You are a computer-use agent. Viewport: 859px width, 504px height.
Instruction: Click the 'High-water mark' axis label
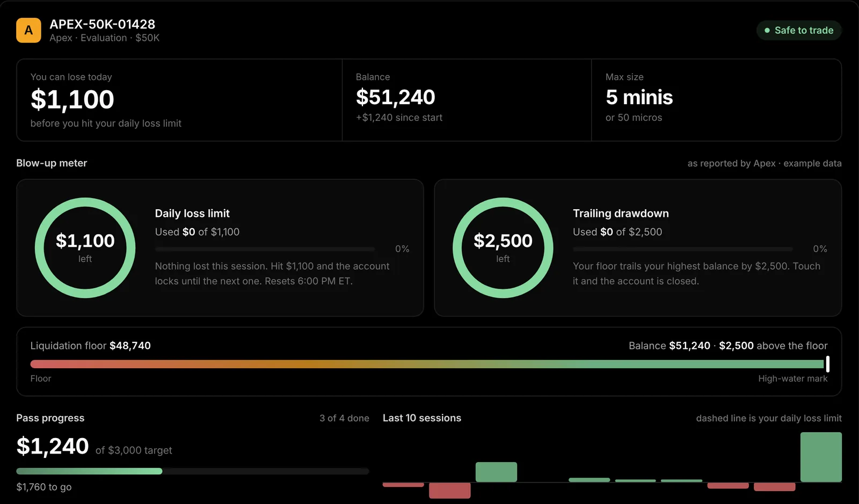793,379
